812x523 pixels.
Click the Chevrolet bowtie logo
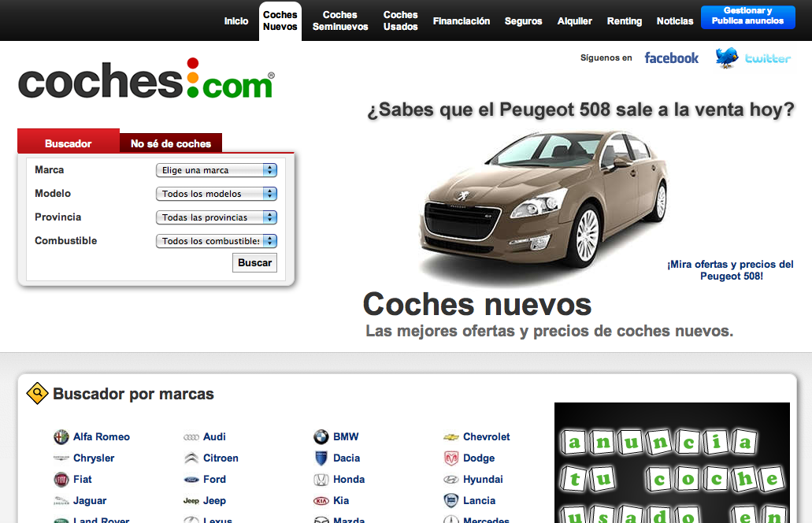tap(450, 437)
